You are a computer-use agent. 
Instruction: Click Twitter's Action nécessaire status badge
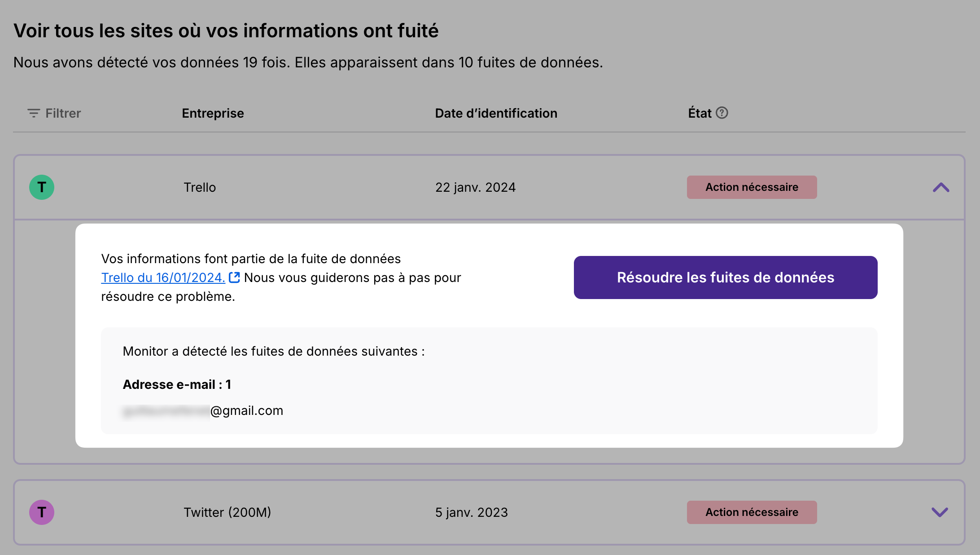click(x=752, y=512)
